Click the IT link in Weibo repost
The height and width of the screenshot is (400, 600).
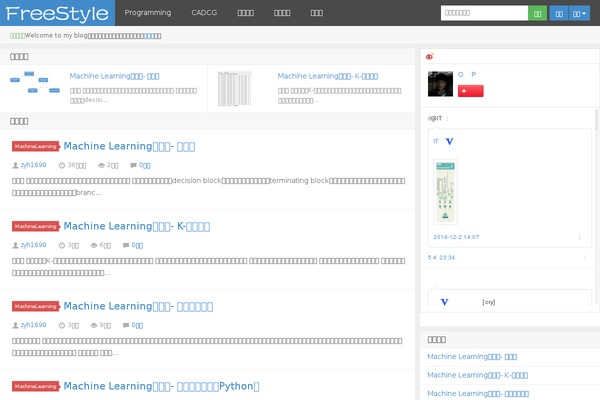435,142
